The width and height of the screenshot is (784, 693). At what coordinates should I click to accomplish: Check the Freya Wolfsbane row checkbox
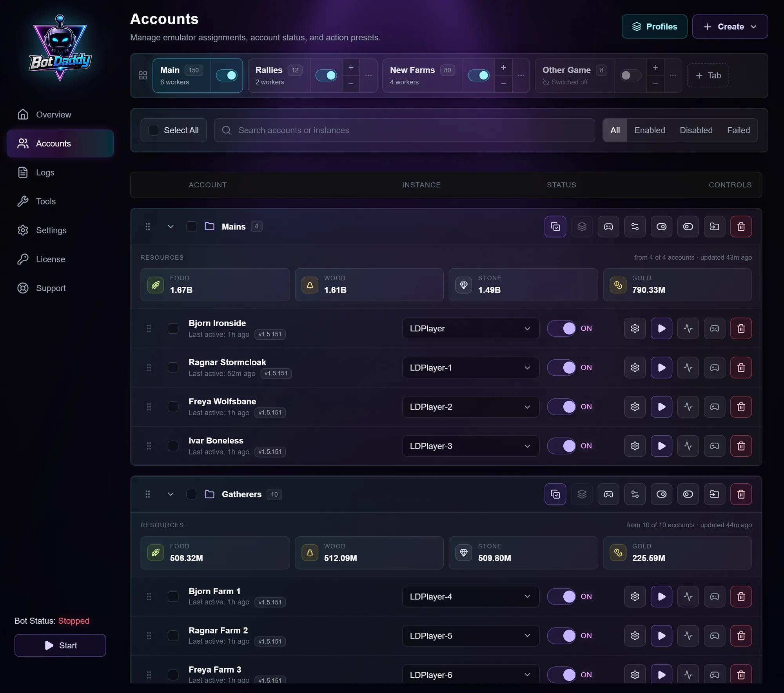click(173, 407)
